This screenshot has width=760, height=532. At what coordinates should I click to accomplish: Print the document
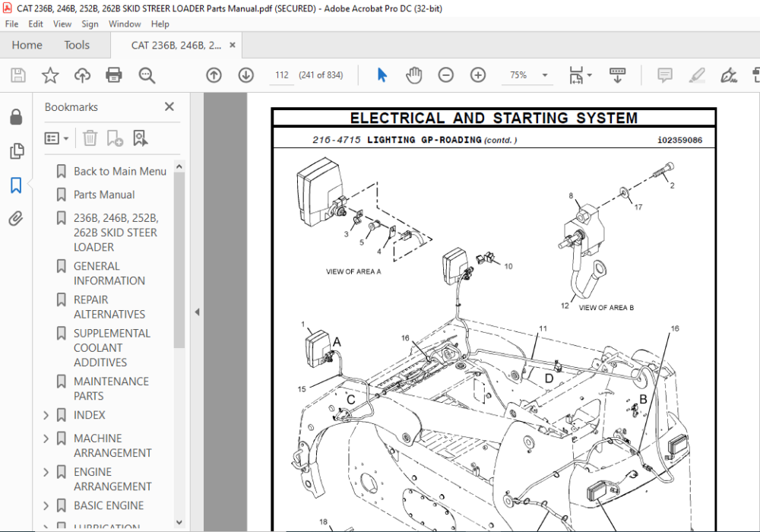pos(114,75)
